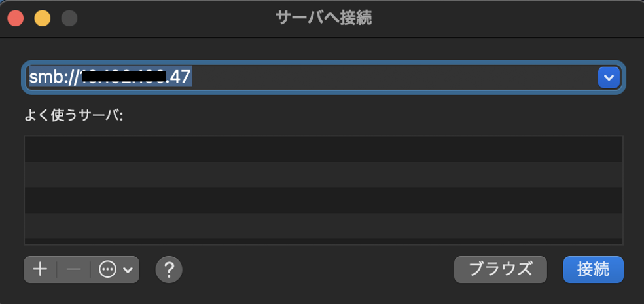Select the second row in favorite servers list

[323, 174]
